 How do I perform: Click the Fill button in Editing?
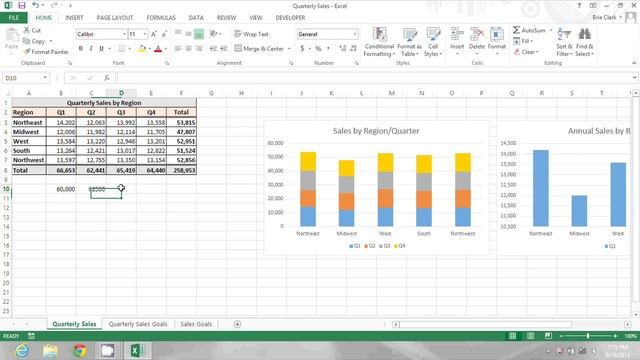[522, 41]
